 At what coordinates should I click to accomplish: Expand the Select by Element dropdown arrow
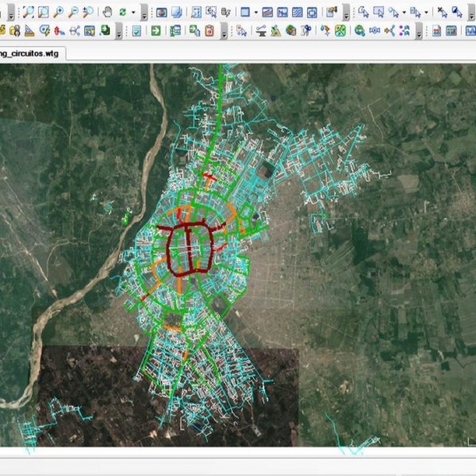pos(404,13)
